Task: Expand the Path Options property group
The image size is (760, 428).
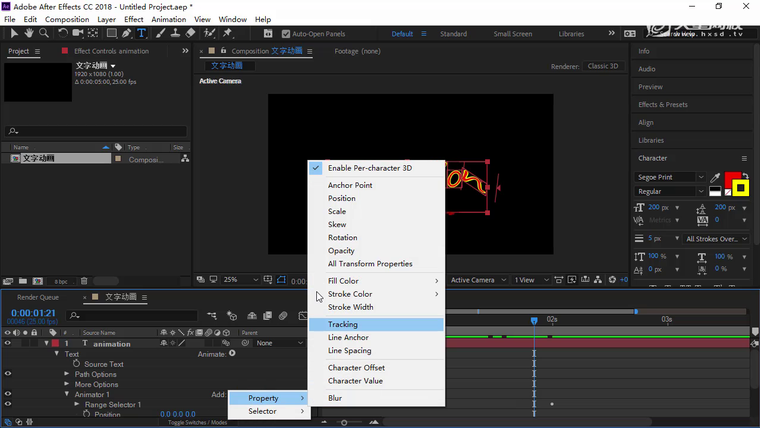Action: click(67, 374)
